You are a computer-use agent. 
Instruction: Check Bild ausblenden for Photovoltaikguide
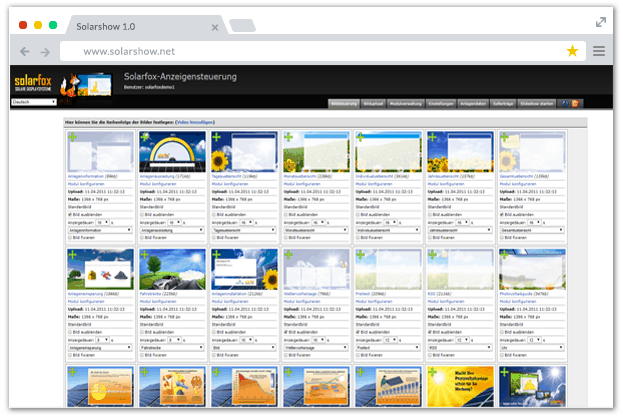point(501,332)
